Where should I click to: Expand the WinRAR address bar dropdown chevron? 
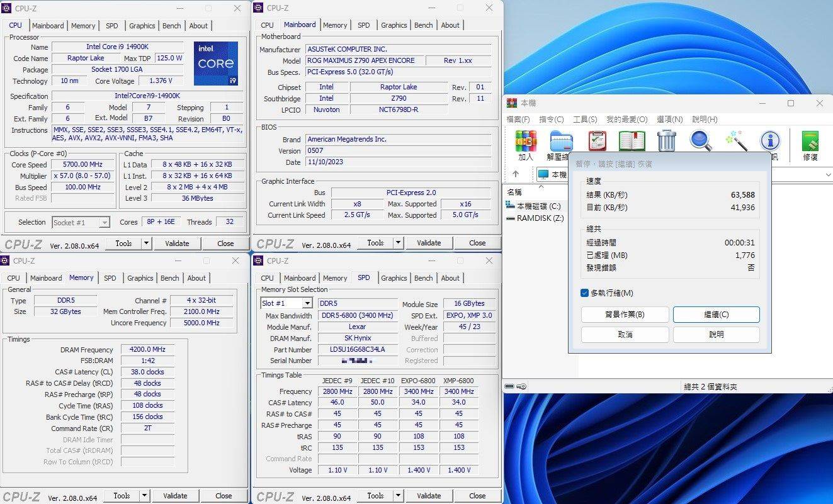point(827,174)
